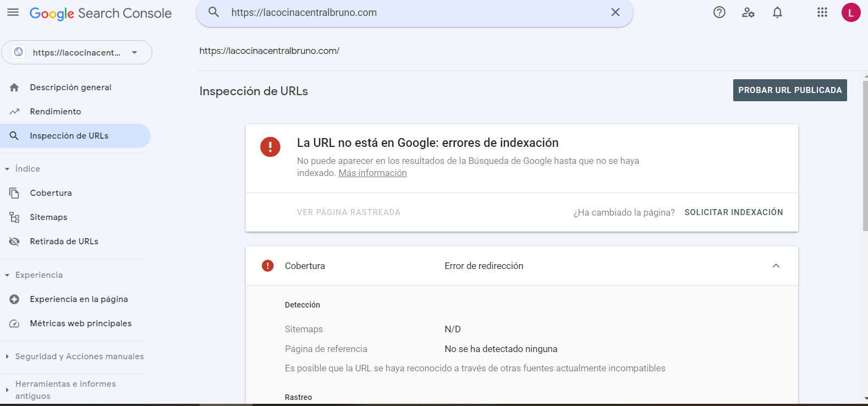Image resolution: width=868 pixels, height=406 pixels.
Task: Open Experiencia en la página report
Action: [75, 299]
